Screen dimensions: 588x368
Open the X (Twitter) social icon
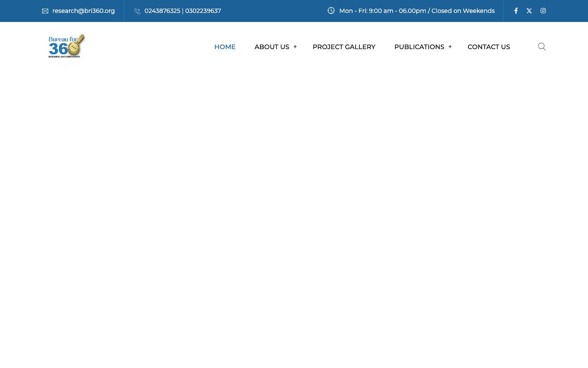(529, 11)
